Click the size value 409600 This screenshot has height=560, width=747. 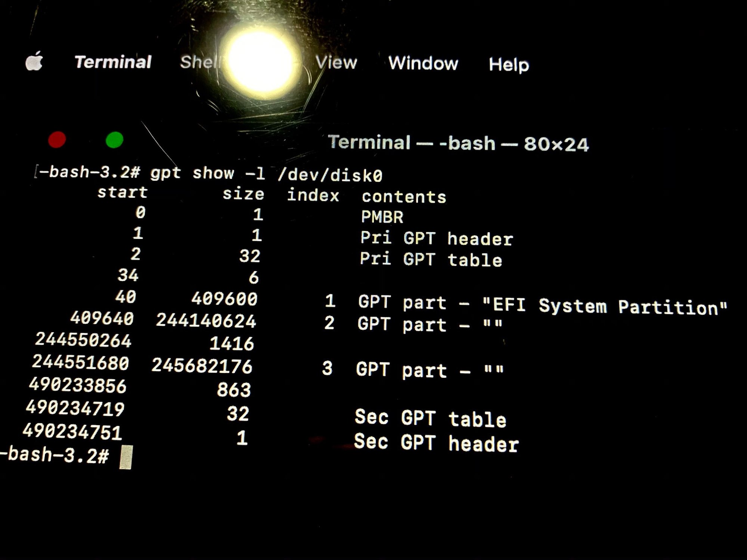tap(224, 299)
